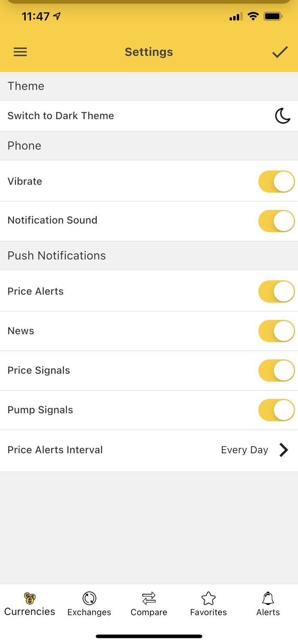Disable the Vibrate toggle

276,181
